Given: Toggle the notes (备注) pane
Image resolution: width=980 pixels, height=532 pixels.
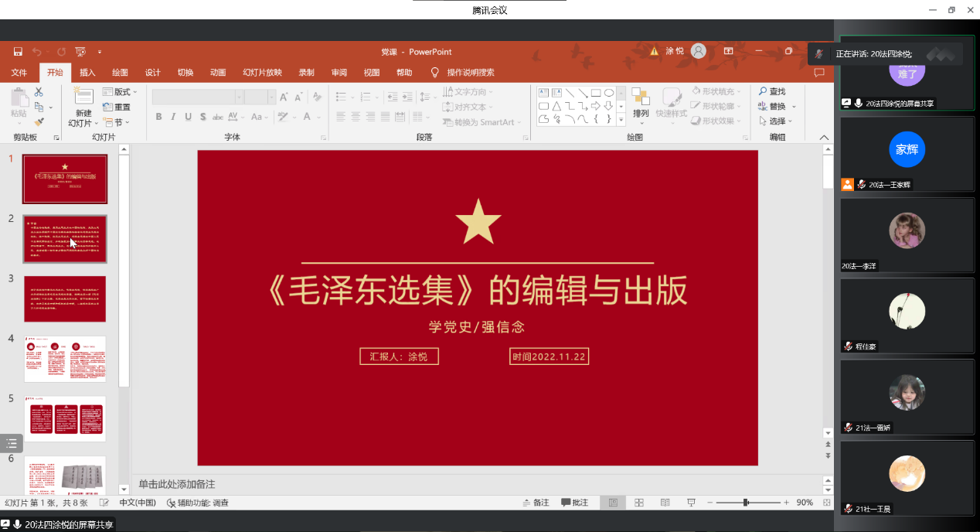Looking at the screenshot, I should 534,503.
